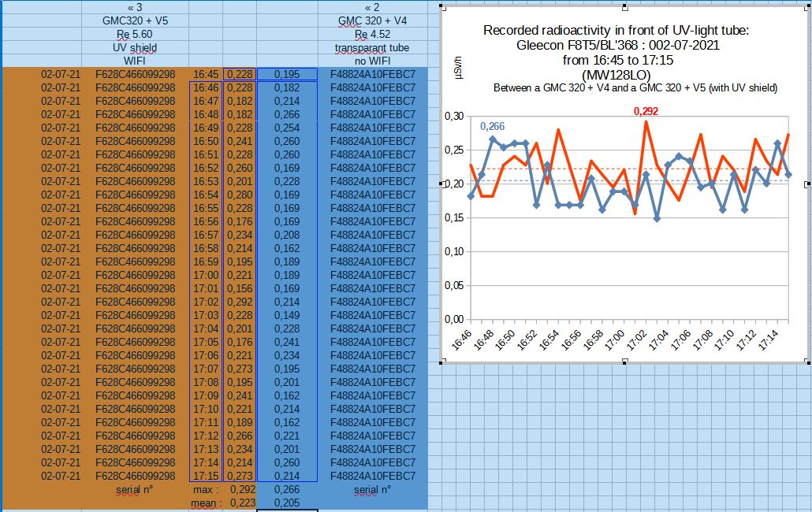812x512 pixels.
Task: Click the chart's right-middle resize handle
Action: point(808,184)
